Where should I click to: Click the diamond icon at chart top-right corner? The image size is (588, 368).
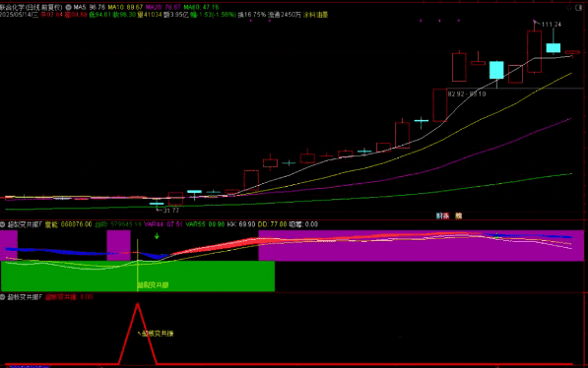pyautogui.click(x=569, y=8)
